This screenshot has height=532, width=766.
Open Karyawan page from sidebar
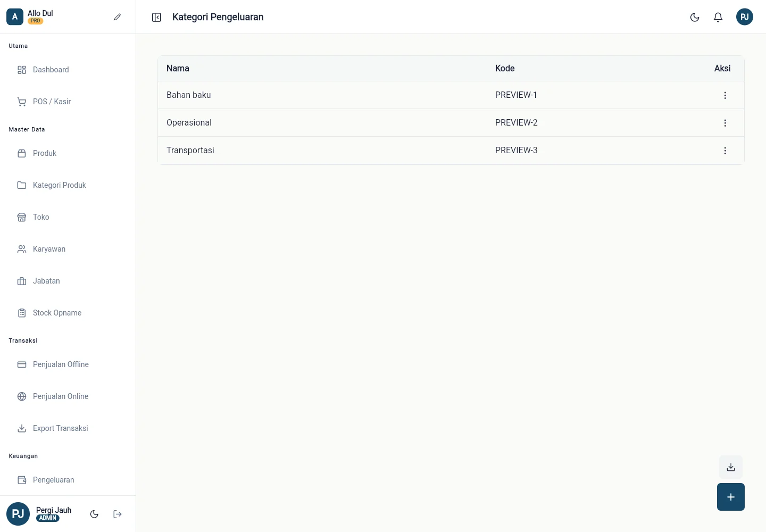click(68, 249)
